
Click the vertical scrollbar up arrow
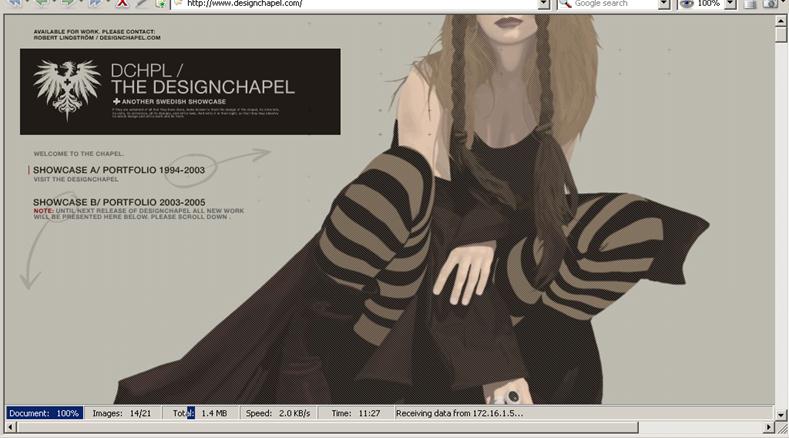[780, 21]
